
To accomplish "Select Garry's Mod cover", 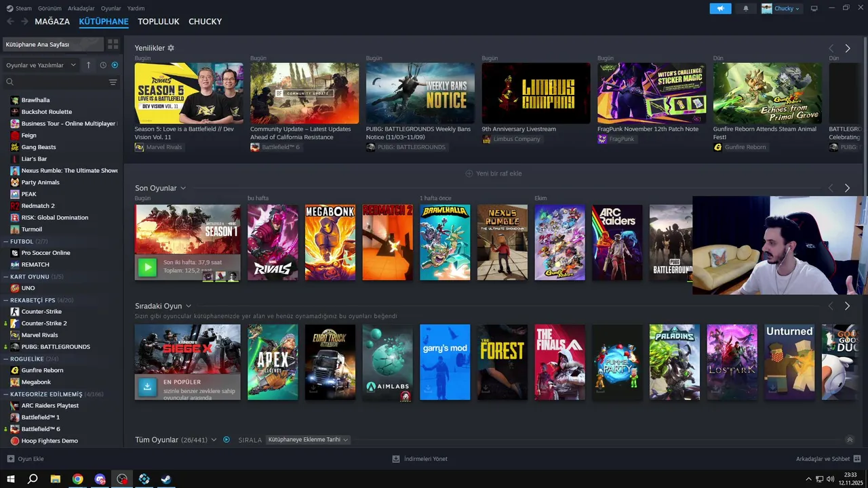I will 445,362.
